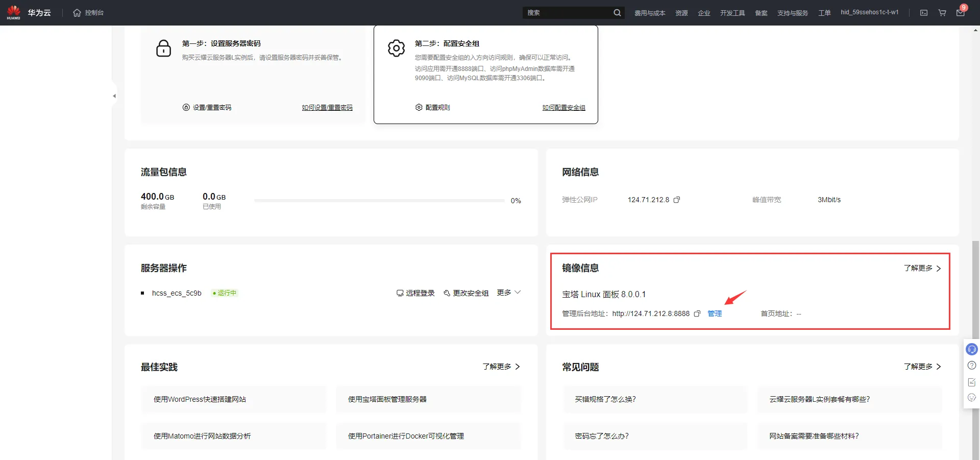Open 使用Portainer进行Docker可视化管理 practice
Screen dimensions: 980x460
tap(428, 436)
